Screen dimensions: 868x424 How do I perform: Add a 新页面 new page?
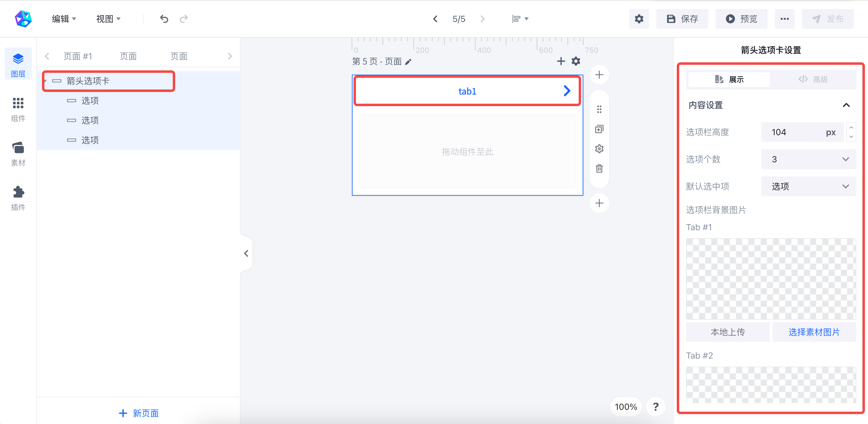coord(138,413)
